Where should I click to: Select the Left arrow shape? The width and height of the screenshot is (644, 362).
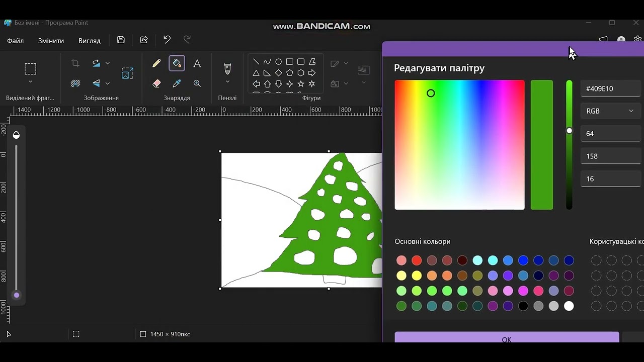pos(256,84)
